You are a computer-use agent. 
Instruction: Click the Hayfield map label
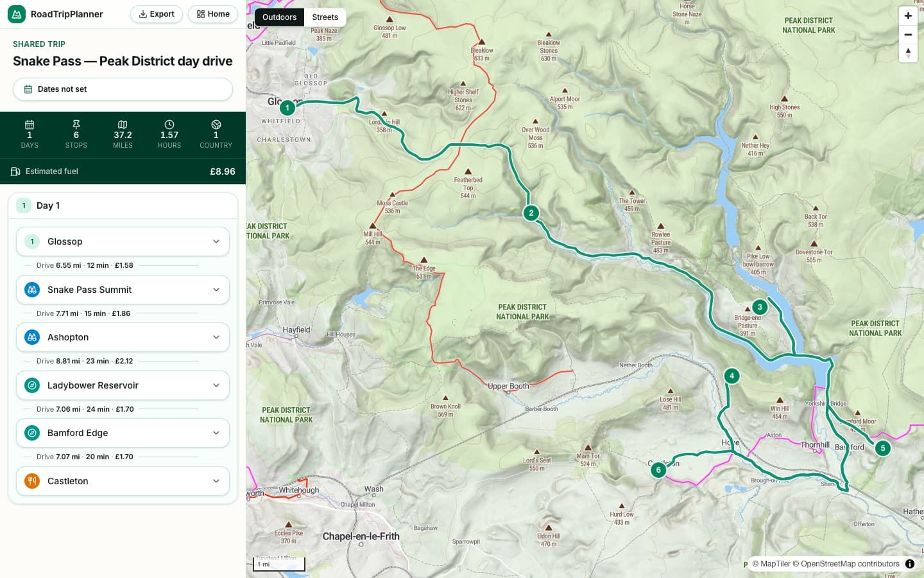[296, 329]
